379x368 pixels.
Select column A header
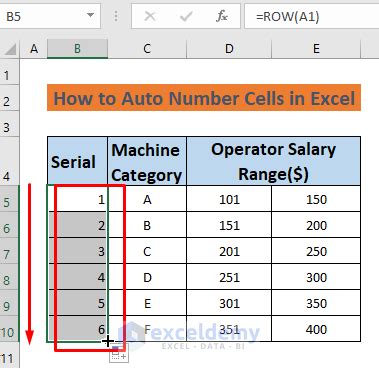coord(34,49)
